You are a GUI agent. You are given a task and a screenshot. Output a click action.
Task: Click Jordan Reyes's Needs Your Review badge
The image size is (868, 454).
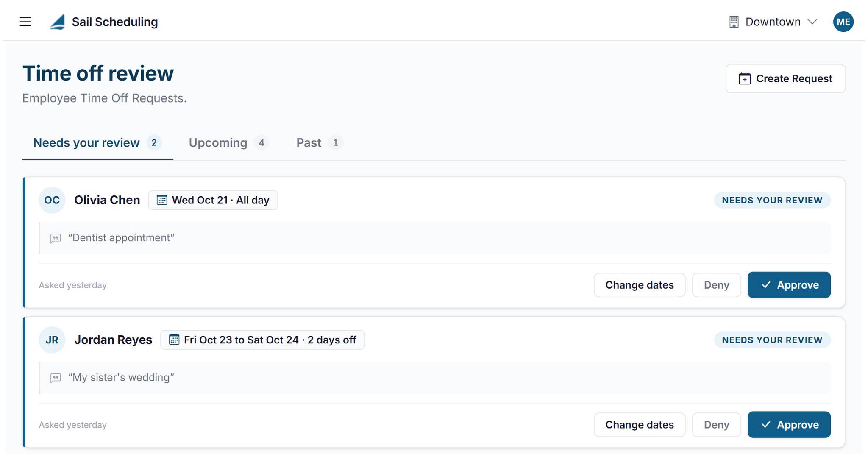pos(772,340)
